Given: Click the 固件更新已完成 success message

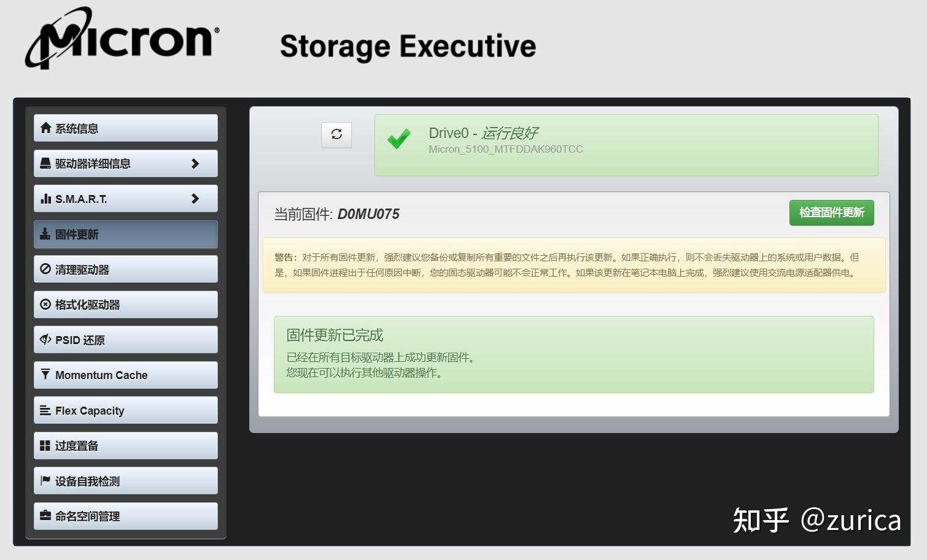Looking at the screenshot, I should 573,354.
